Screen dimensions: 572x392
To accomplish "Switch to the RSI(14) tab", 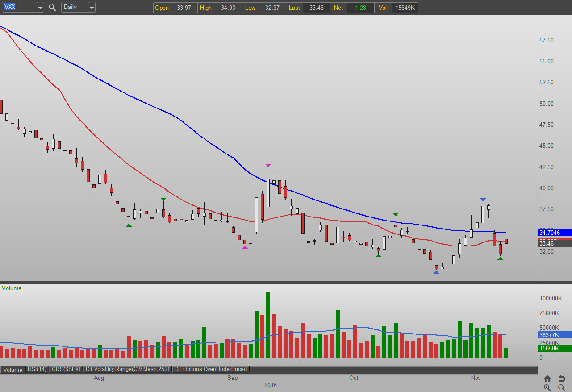I will [x=38, y=369].
